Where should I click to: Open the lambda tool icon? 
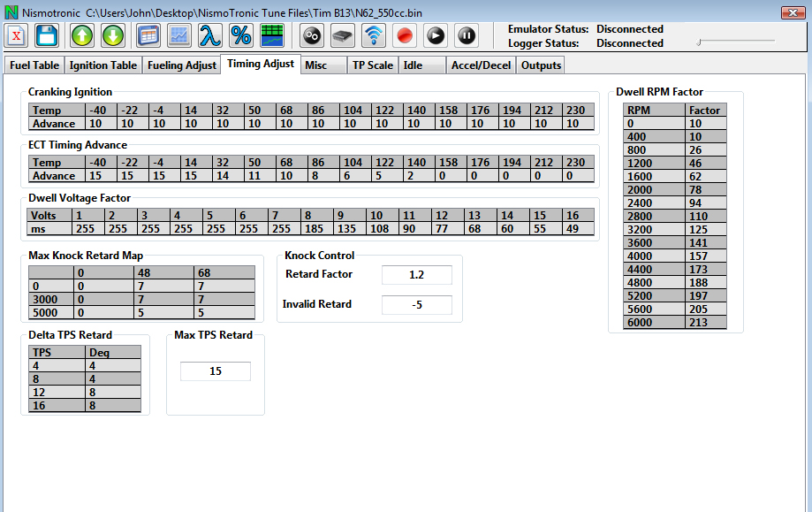[x=209, y=35]
